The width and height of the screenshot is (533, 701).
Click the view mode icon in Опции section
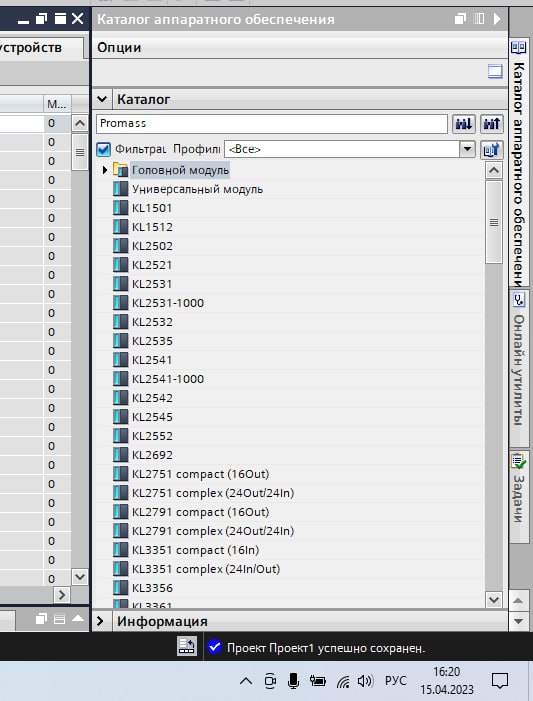(x=495, y=72)
